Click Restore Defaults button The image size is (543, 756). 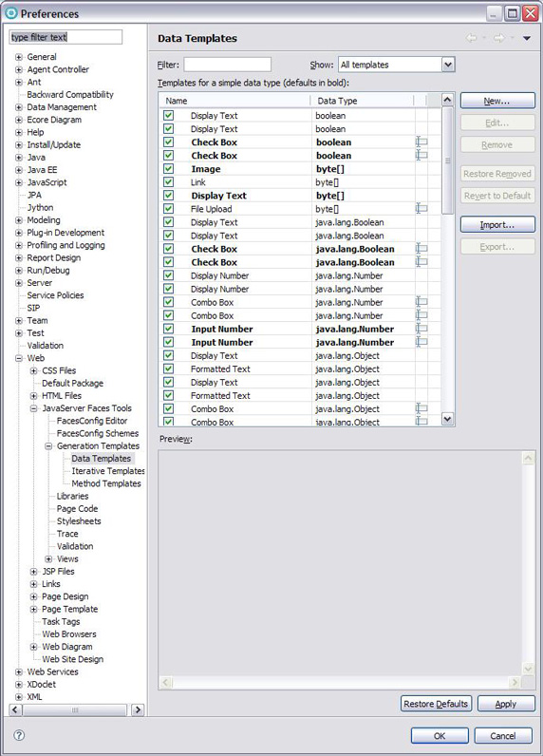[436, 704]
